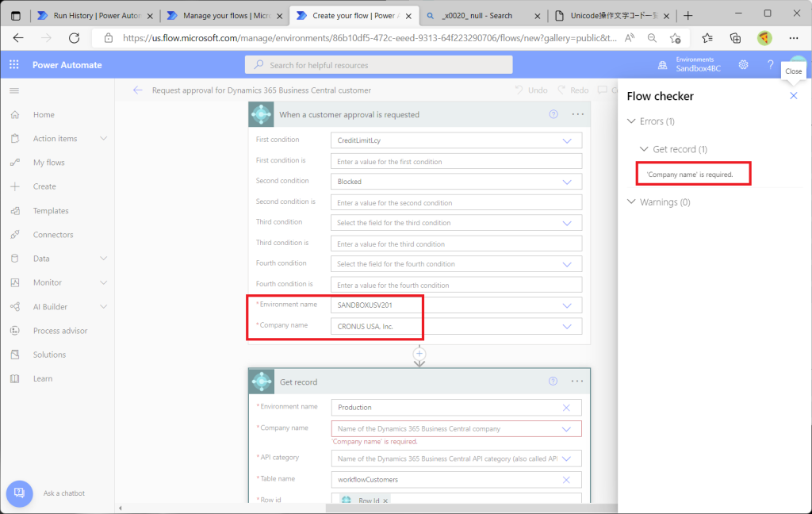This screenshot has width=812, height=514.
Task: Click the zoom magnifier in address bar
Action: 652,38
